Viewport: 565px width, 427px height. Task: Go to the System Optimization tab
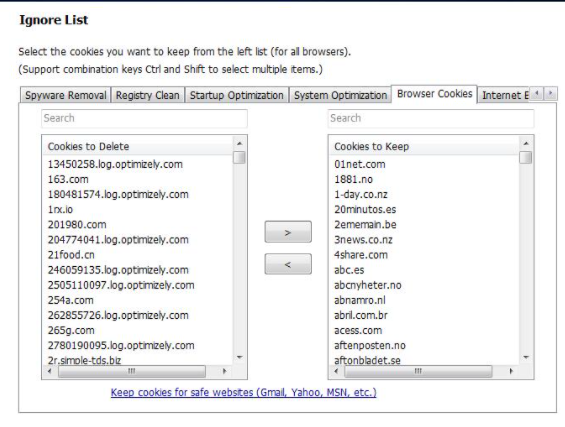click(x=341, y=95)
